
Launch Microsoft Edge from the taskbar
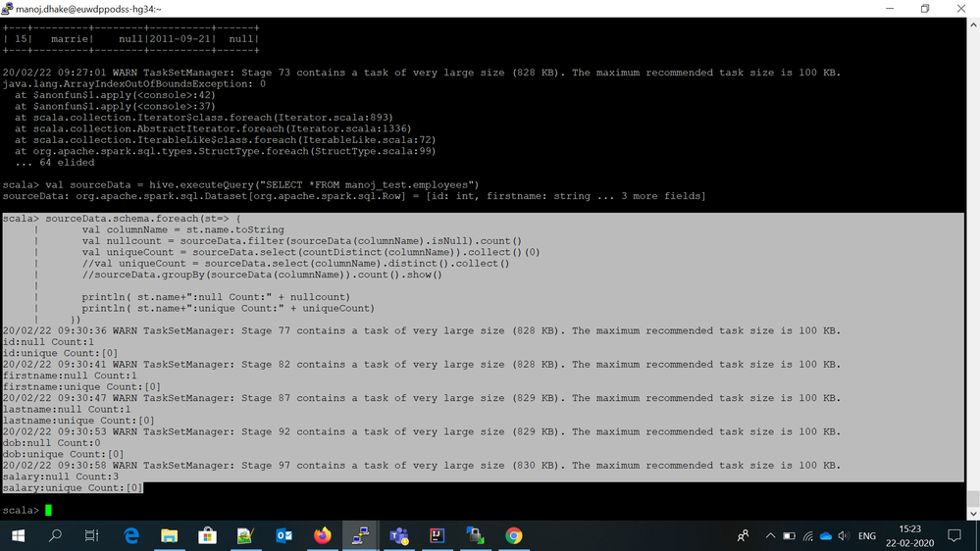(x=131, y=536)
